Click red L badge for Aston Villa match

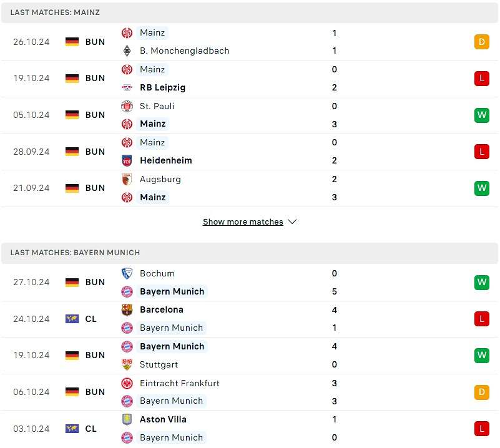pyautogui.click(x=481, y=429)
